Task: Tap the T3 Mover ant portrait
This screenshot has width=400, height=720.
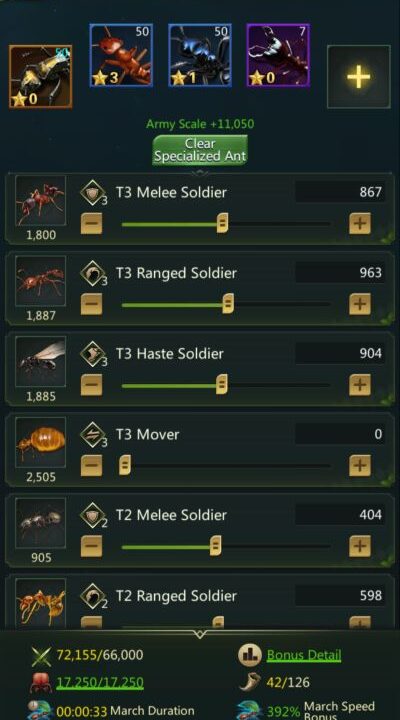Action: click(x=40, y=442)
